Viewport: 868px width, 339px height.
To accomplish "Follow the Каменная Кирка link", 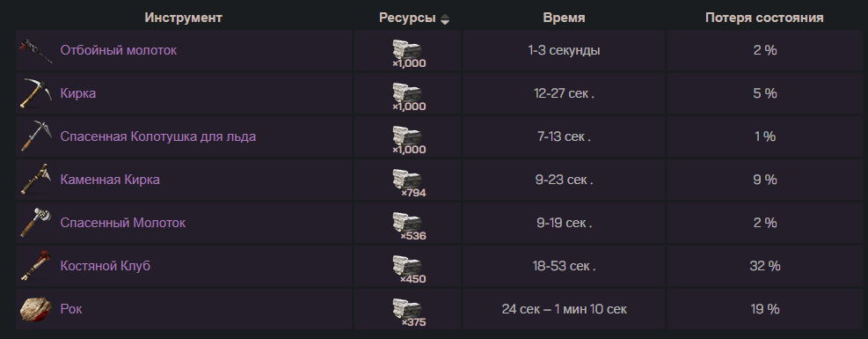I will (x=110, y=180).
